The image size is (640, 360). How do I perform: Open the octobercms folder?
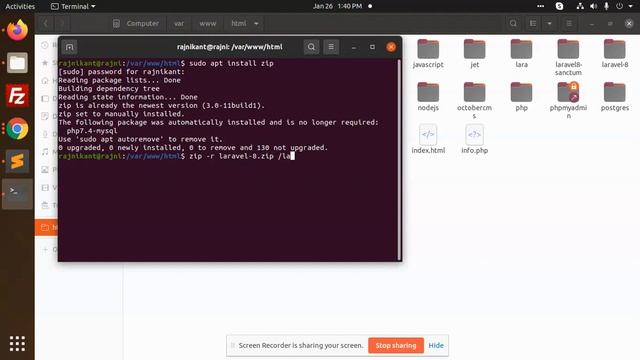point(474,101)
